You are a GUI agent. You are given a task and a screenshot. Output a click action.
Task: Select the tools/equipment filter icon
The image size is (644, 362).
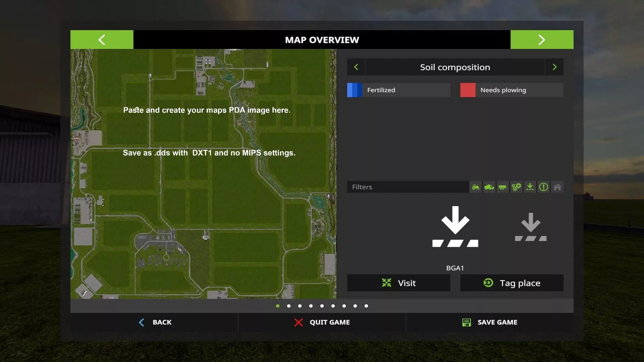516,186
